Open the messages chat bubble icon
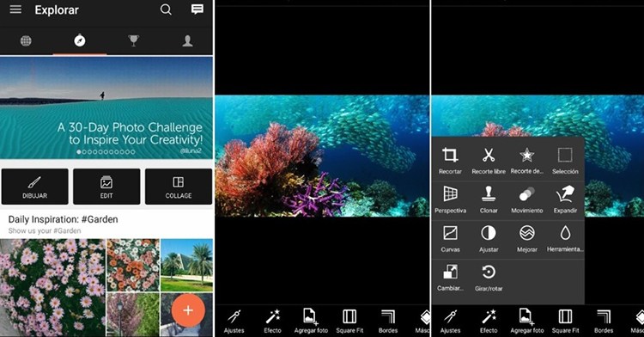This screenshot has width=644, height=337. pyautogui.click(x=197, y=9)
